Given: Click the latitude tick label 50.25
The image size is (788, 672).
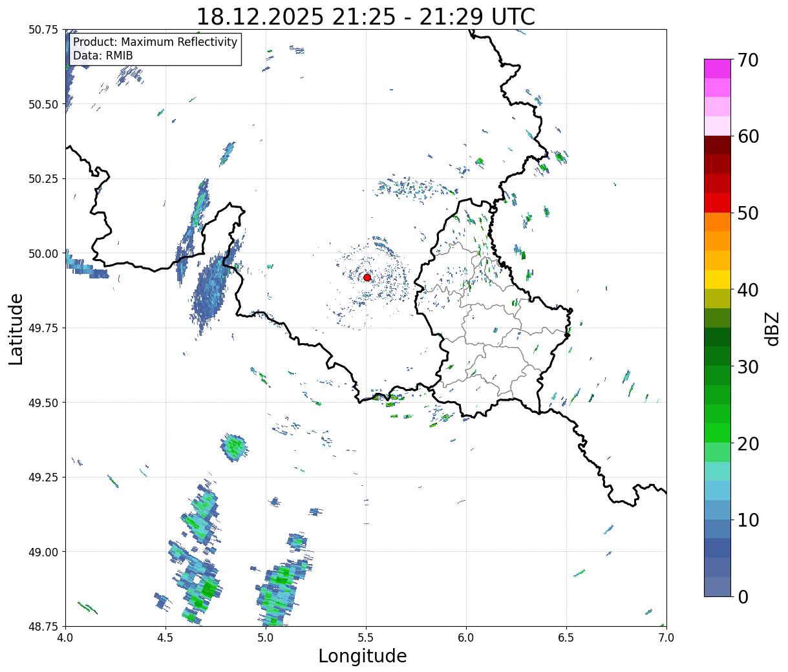Looking at the screenshot, I should coord(43,179).
